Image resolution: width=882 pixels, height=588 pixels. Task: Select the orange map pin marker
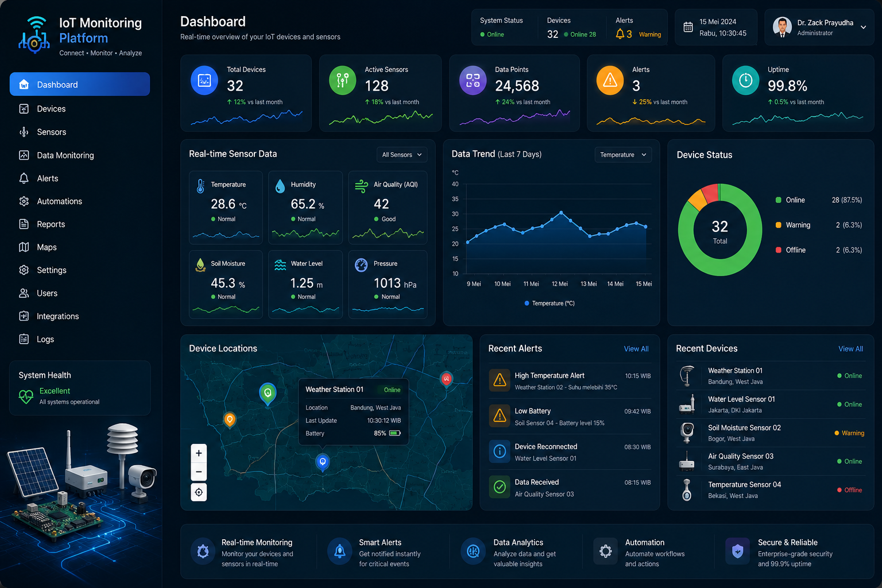pos(230,420)
